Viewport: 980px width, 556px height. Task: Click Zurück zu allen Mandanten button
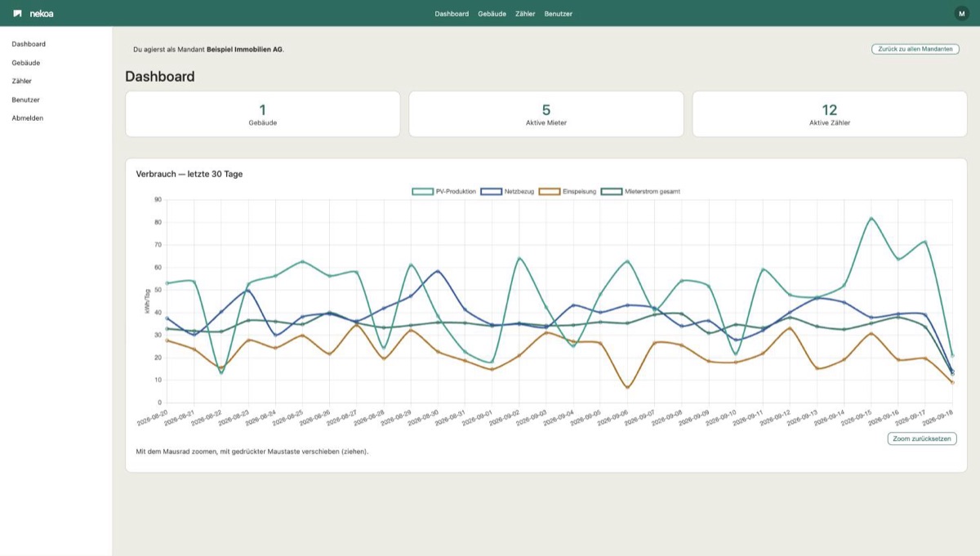pos(915,49)
